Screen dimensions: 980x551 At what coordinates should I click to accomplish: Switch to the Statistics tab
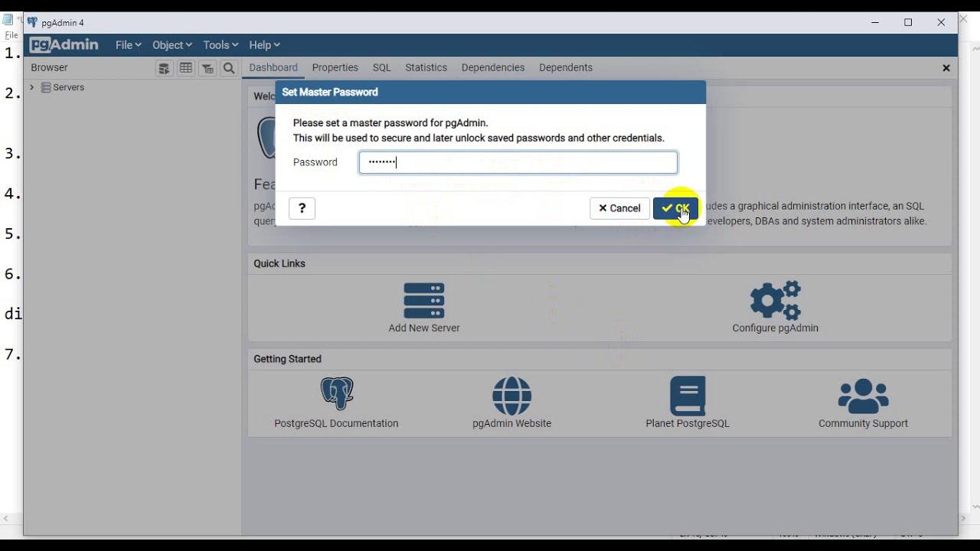point(426,67)
